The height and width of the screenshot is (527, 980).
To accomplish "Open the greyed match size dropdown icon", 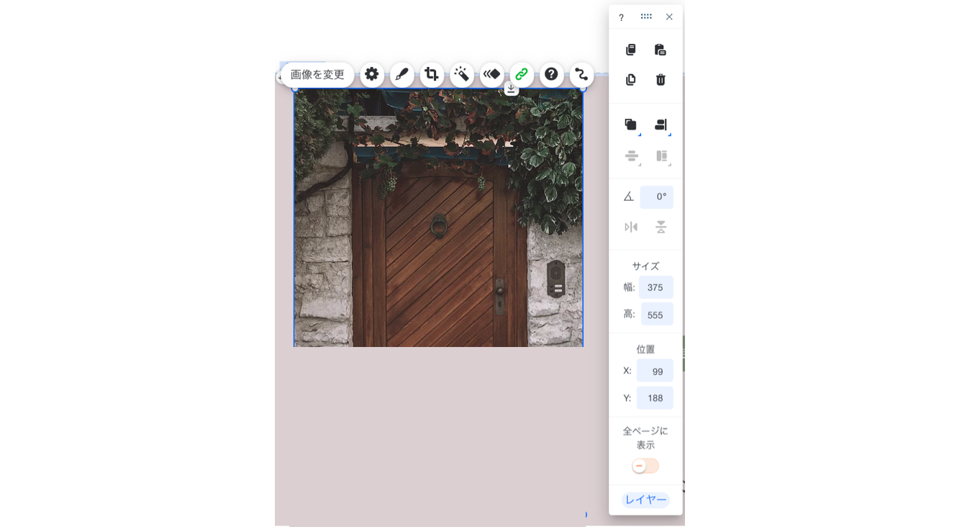I will click(x=661, y=156).
